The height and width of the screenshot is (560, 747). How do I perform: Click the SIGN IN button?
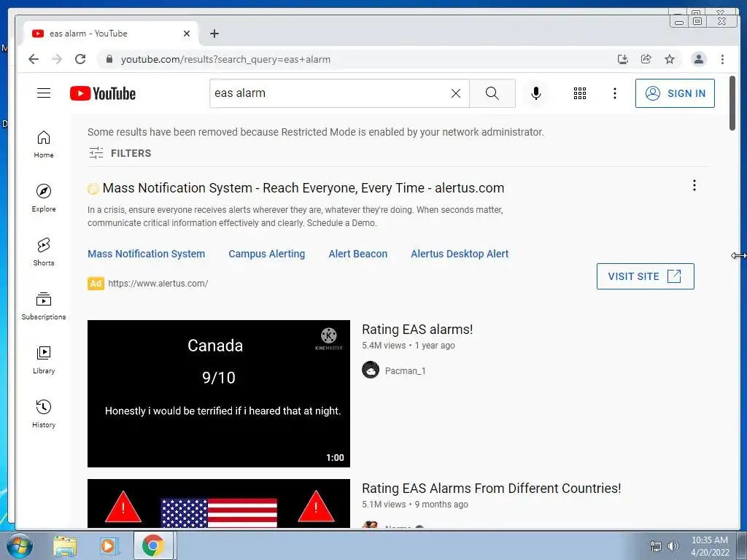point(675,93)
